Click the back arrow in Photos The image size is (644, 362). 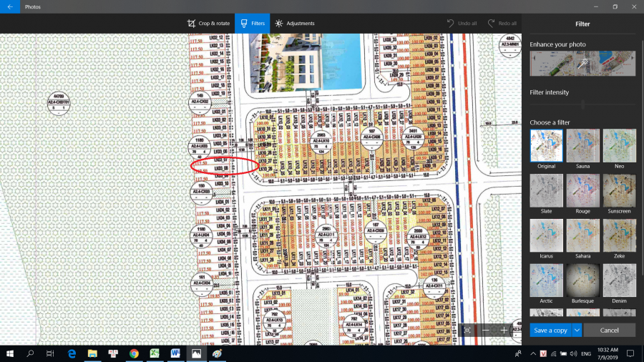point(9,6)
